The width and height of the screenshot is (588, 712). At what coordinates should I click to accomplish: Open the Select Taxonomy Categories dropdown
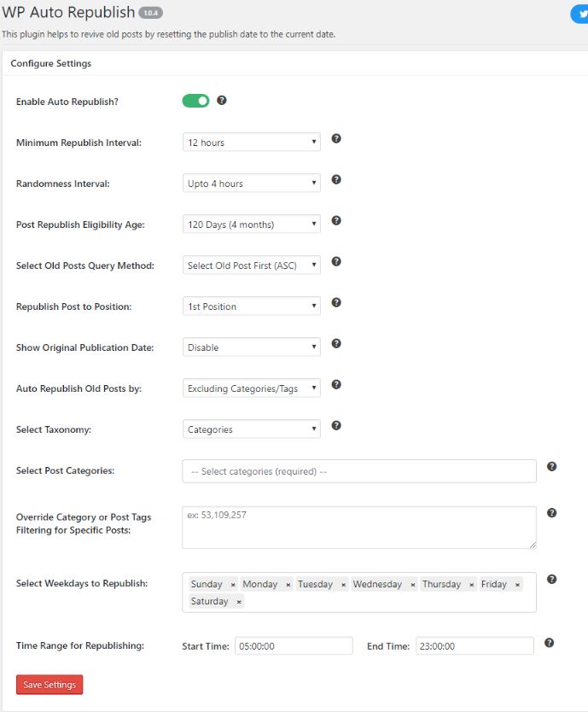(x=252, y=429)
